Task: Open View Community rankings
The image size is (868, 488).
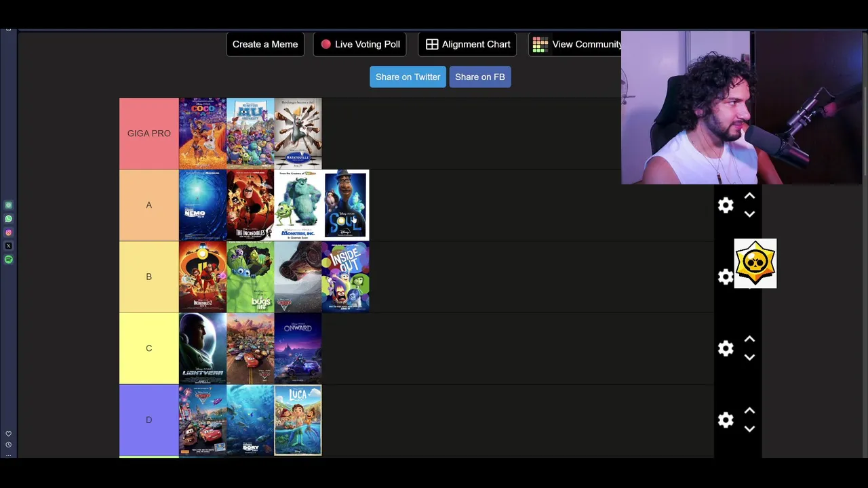Action: tap(575, 44)
